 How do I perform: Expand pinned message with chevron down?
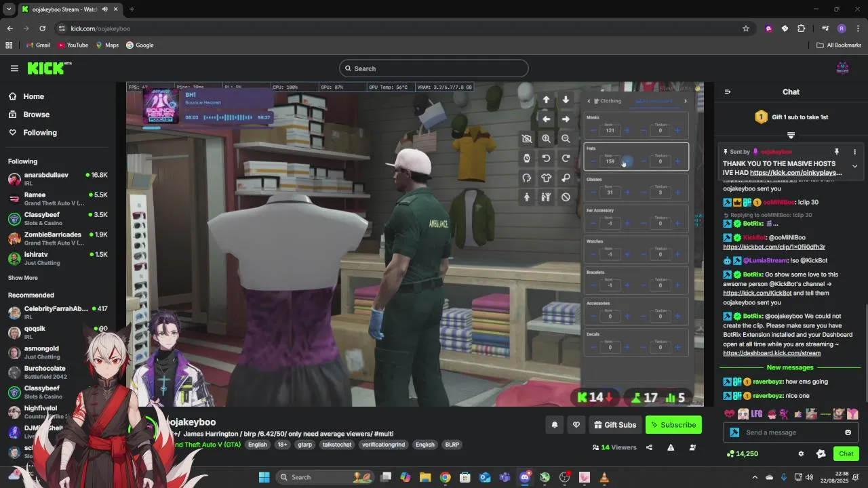pyautogui.click(x=854, y=166)
